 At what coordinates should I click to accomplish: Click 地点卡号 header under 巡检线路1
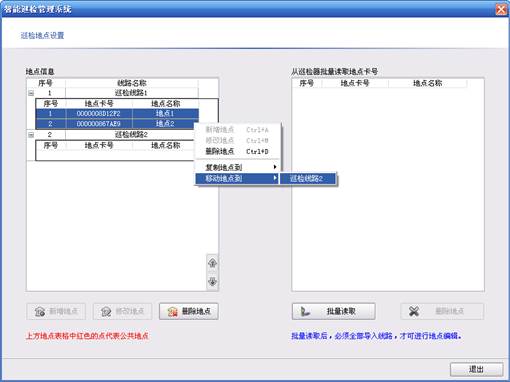(99, 104)
